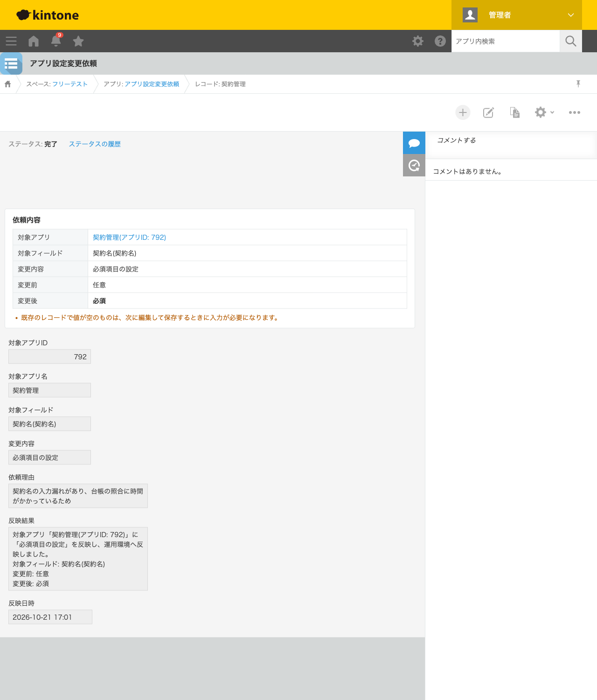Click the 変更内容 field value 必須項目の設定 below table
The width and height of the screenshot is (597, 700).
[49, 457]
